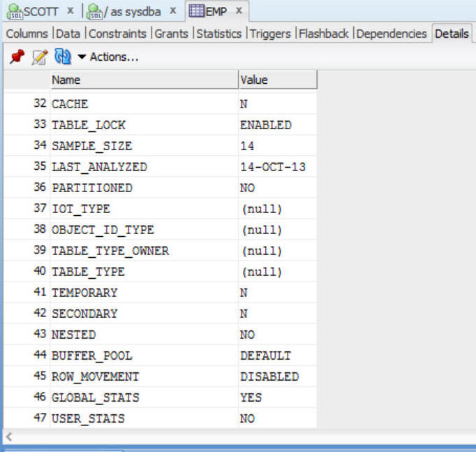Screen dimensions: 476x452
Task: Close the EMP table tab
Action: [x=239, y=11]
